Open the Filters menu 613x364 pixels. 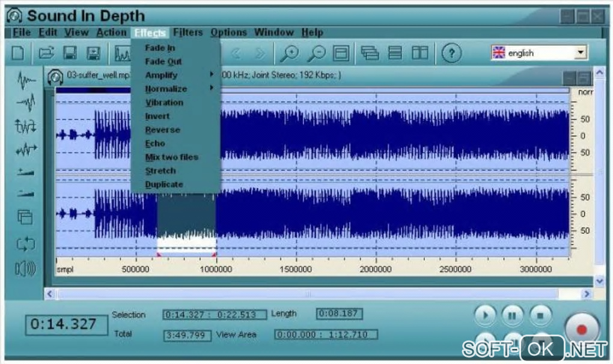188,32
